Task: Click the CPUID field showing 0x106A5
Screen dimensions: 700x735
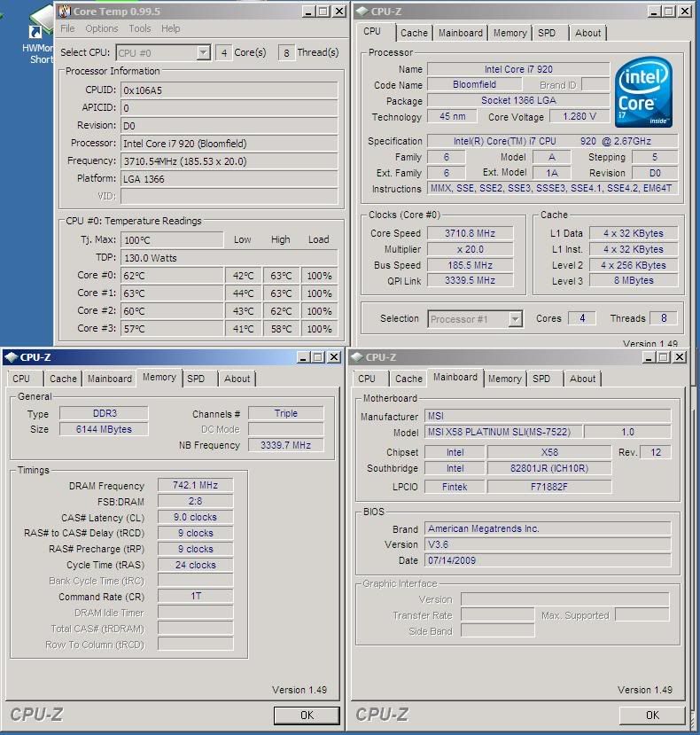Action: coord(229,90)
